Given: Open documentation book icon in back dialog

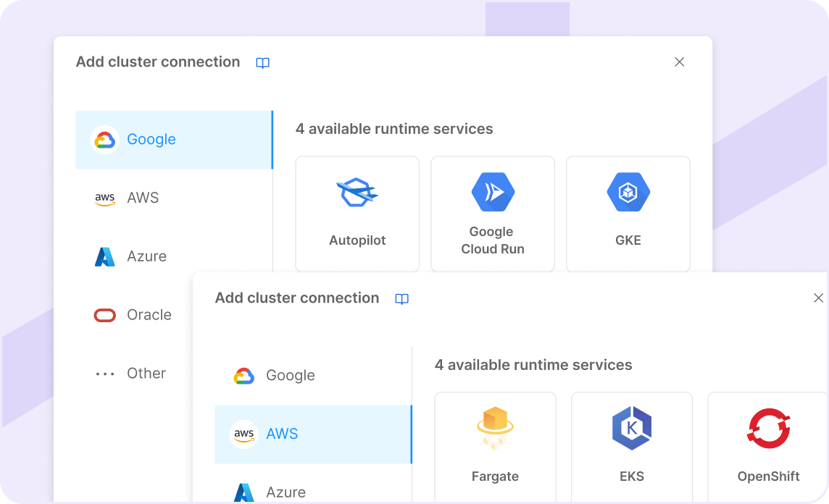Looking at the screenshot, I should (x=263, y=63).
